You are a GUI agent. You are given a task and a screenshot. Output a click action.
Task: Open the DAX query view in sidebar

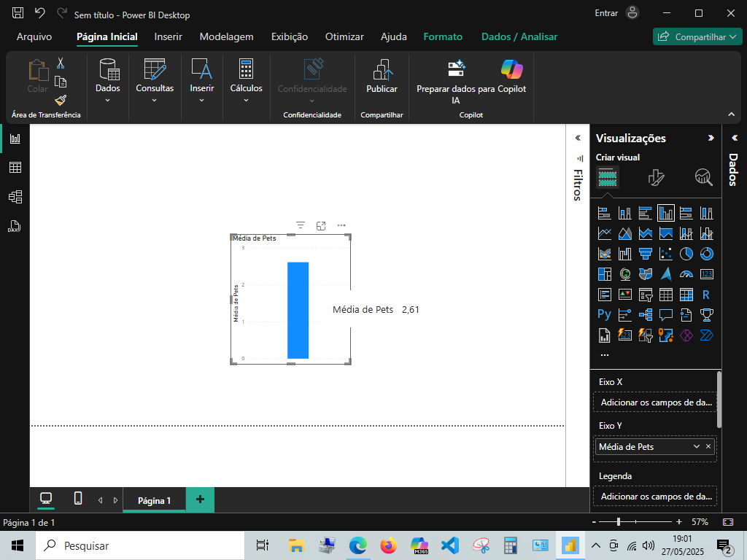point(15,226)
